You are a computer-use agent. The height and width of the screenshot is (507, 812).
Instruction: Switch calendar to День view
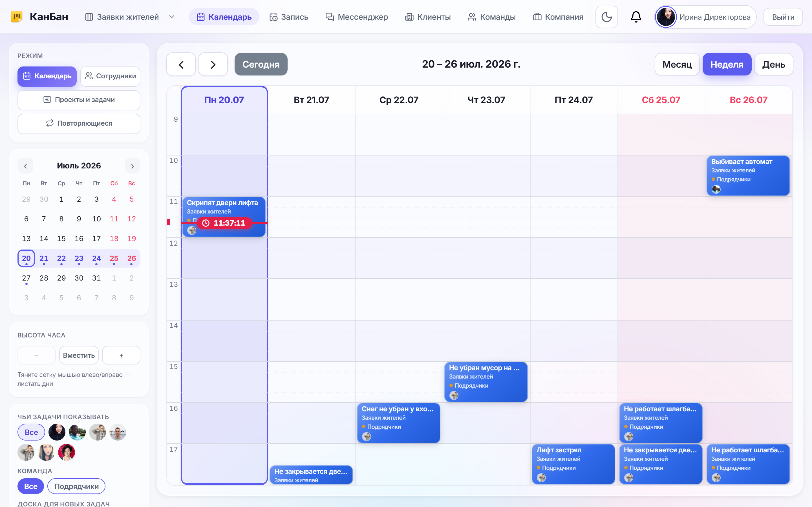[x=773, y=65]
